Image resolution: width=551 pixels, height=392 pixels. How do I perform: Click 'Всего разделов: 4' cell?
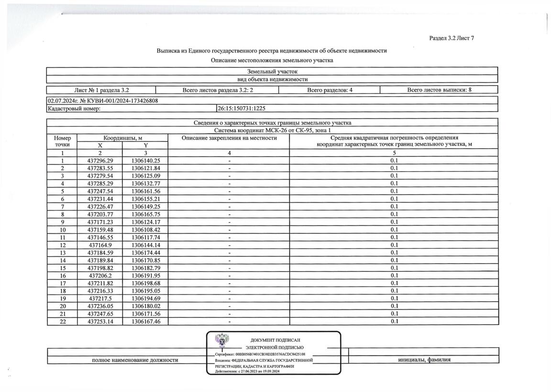tap(329, 90)
